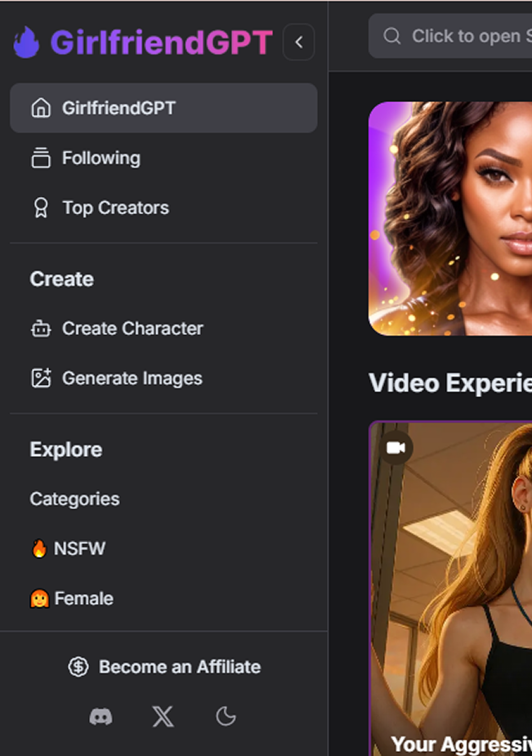
Task: Open the X (Twitter) icon link
Action: click(x=163, y=717)
